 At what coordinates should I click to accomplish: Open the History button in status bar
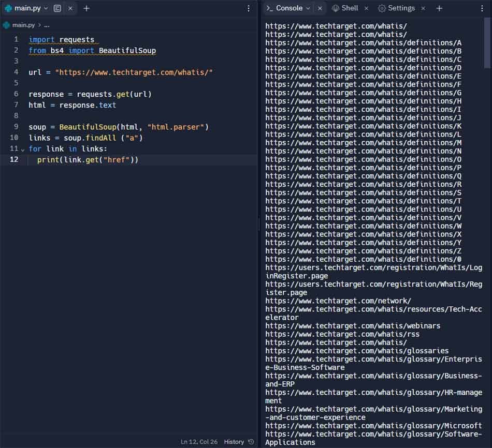click(234, 442)
